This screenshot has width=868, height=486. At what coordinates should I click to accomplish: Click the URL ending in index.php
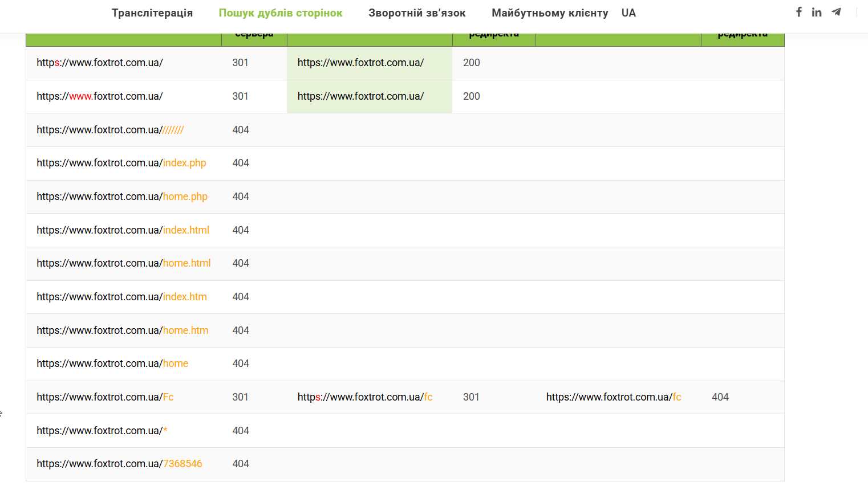pyautogui.click(x=121, y=163)
